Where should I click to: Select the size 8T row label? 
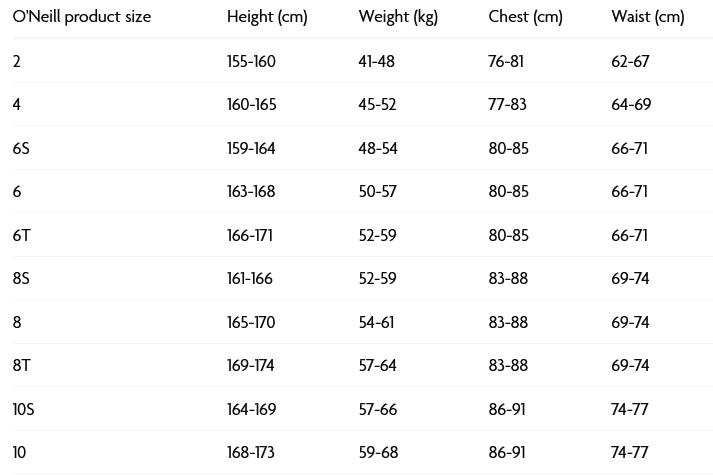tap(22, 366)
